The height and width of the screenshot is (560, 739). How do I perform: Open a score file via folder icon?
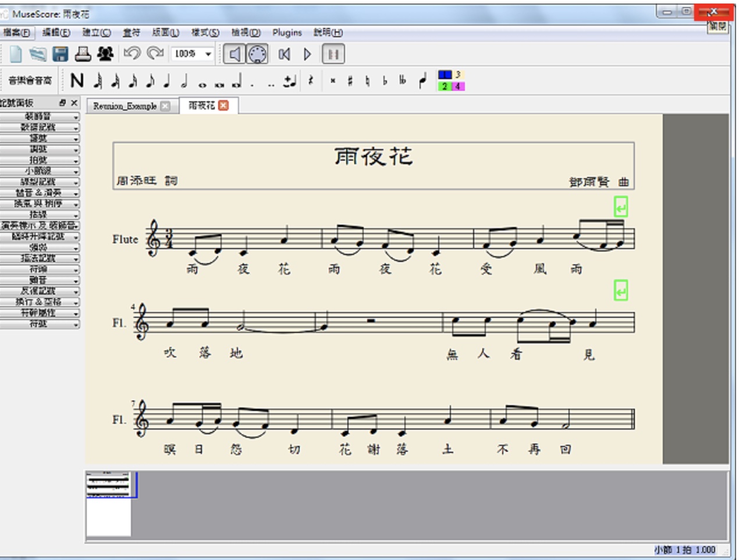click(38, 54)
